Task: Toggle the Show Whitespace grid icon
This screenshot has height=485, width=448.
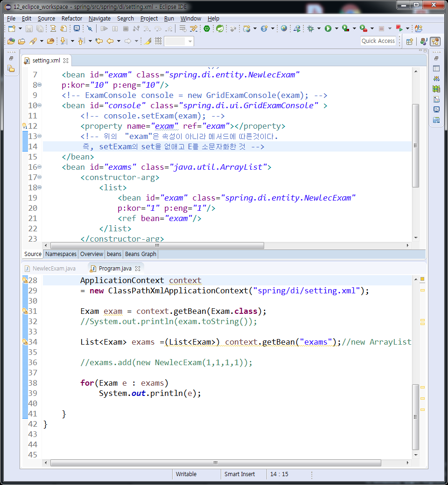Action: coord(158,41)
